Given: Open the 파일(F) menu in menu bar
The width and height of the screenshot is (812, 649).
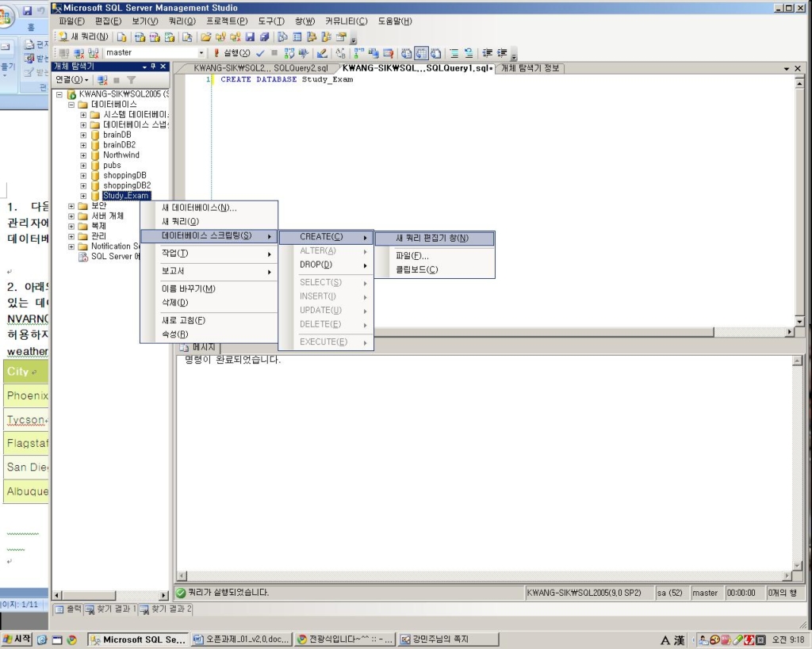Looking at the screenshot, I should tap(71, 21).
